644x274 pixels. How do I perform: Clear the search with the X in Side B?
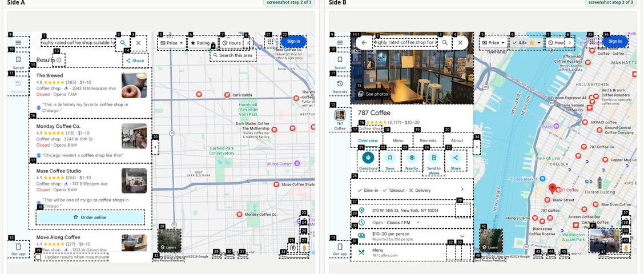click(x=460, y=42)
